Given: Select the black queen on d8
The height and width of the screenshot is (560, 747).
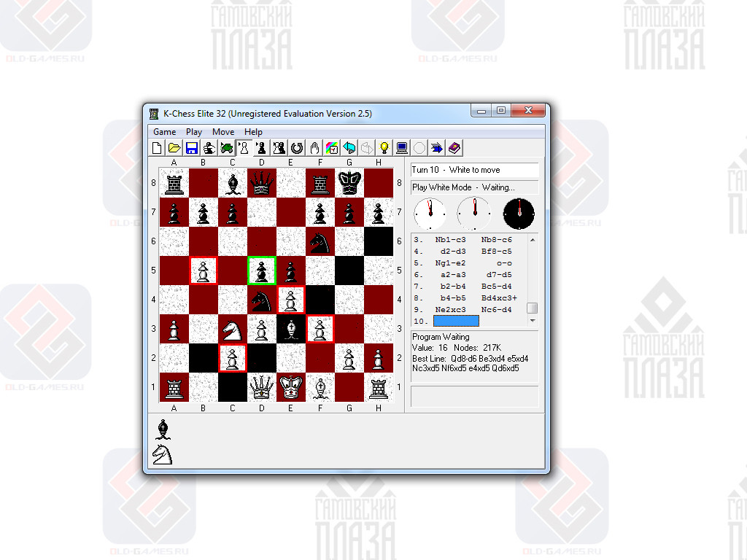Looking at the screenshot, I should point(262,183).
